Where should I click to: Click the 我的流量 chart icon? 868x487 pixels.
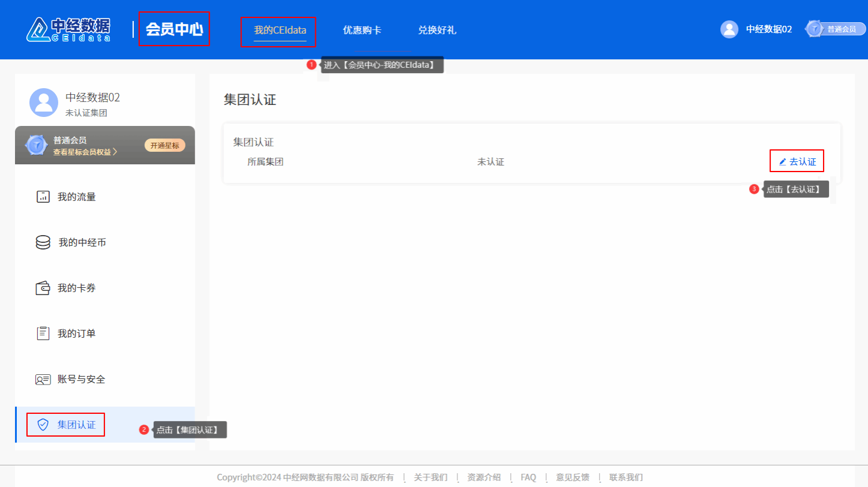[43, 197]
